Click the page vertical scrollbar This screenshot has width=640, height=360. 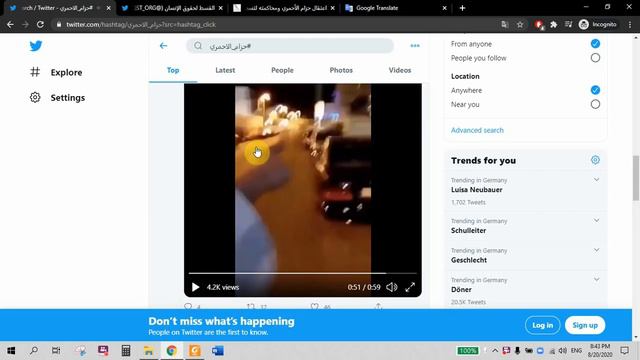[x=636, y=178]
